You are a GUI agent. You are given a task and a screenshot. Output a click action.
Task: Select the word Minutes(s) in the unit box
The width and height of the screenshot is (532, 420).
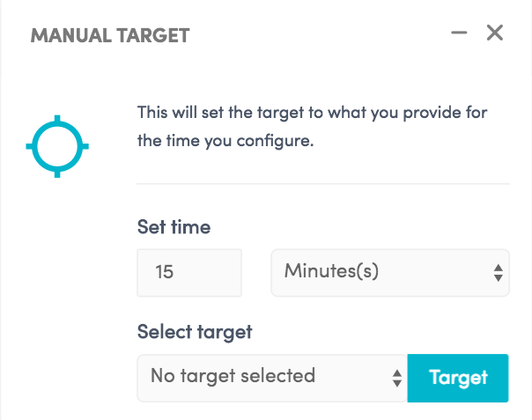331,271
